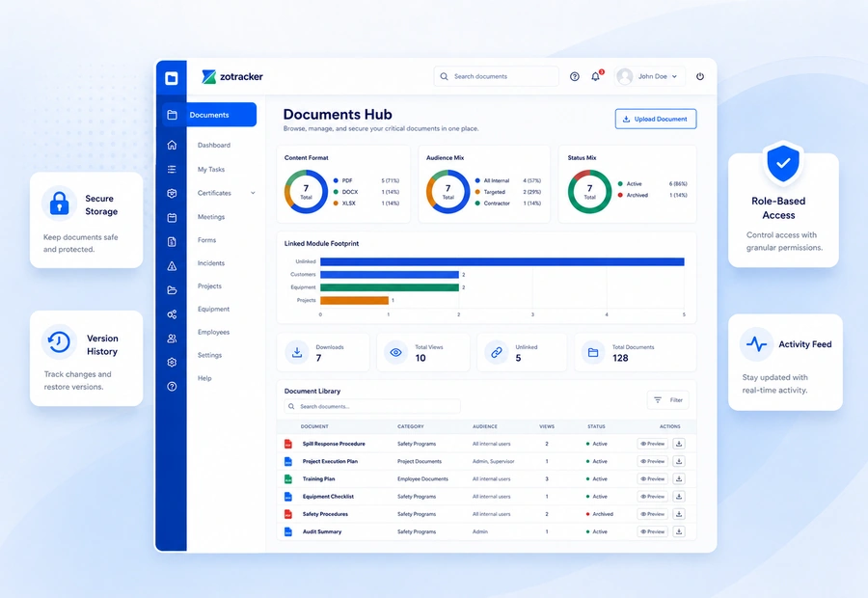868x598 pixels.
Task: Preview the Safety Procedures document
Action: [x=653, y=514]
